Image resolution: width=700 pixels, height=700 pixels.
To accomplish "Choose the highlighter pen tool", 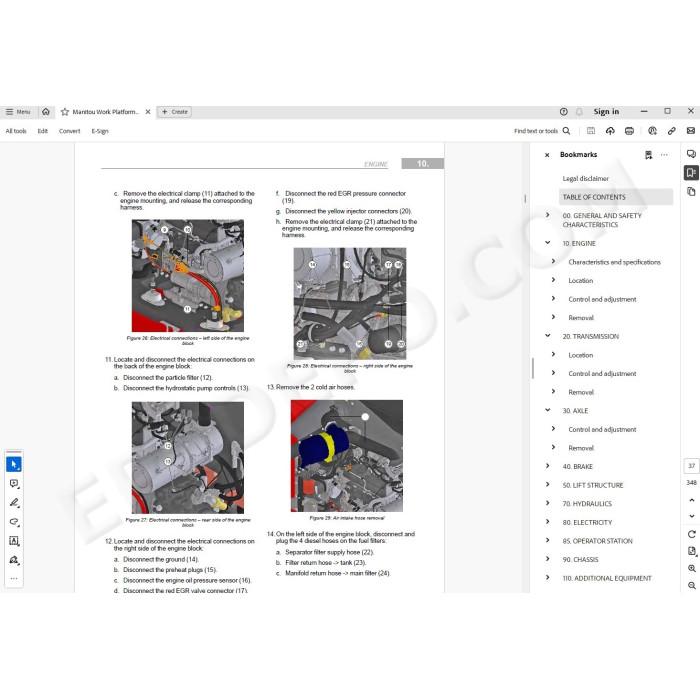I will point(14,503).
